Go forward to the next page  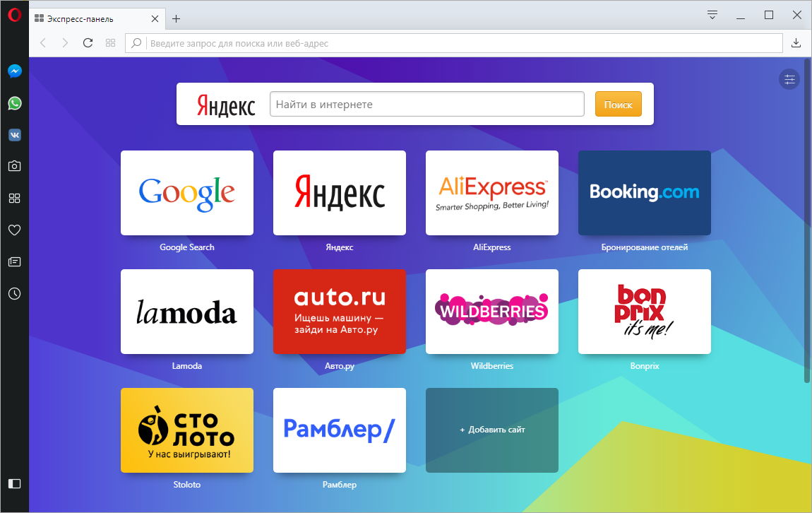tap(65, 42)
